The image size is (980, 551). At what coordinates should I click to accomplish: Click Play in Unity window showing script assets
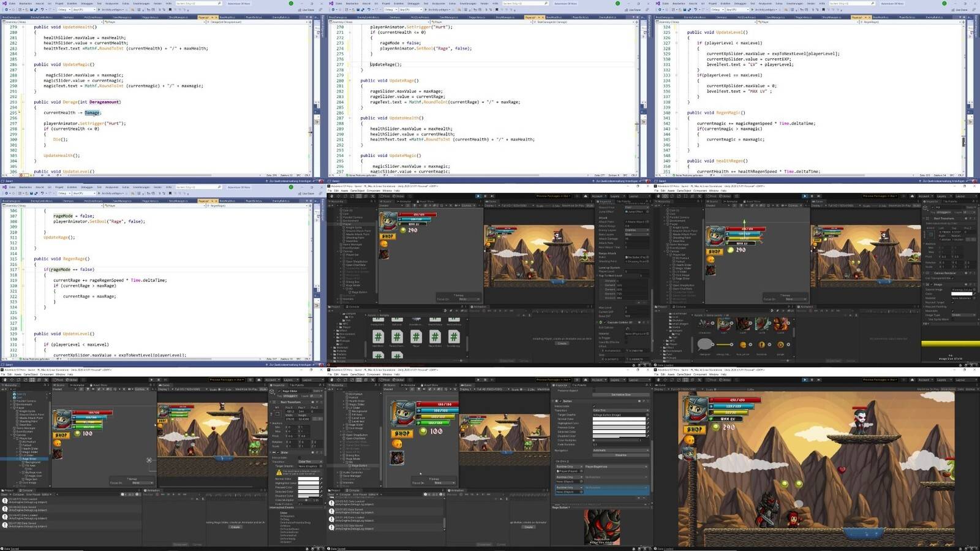(x=478, y=196)
